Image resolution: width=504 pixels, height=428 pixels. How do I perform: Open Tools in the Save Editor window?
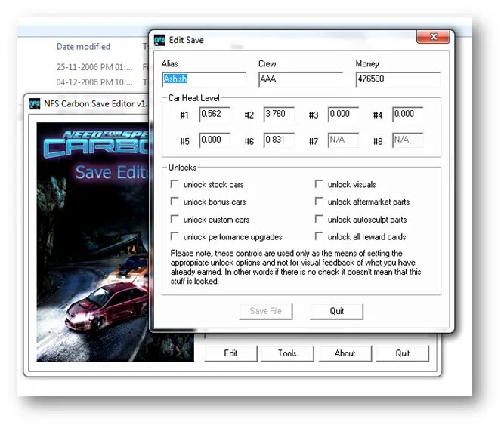point(287,353)
